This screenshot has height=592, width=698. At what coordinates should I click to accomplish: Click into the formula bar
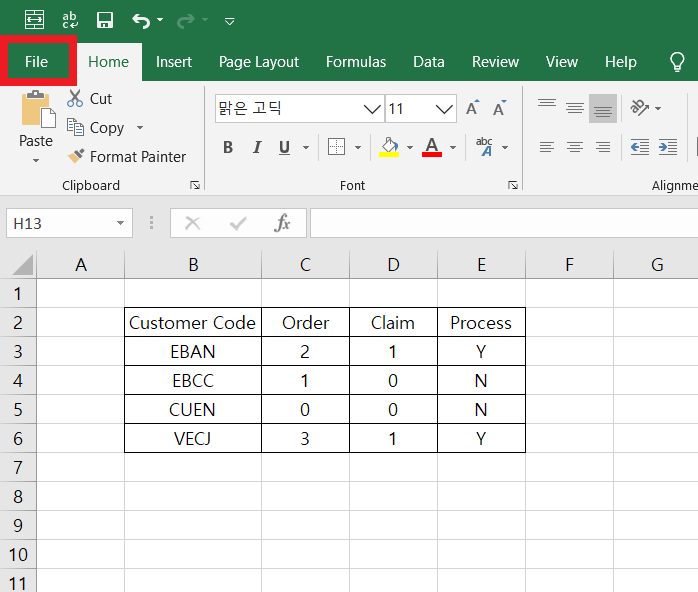504,223
